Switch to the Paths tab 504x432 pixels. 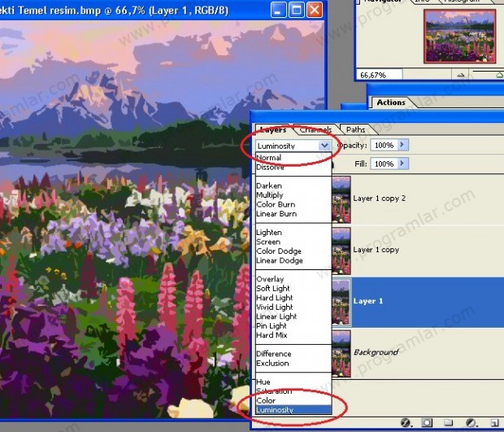[x=355, y=129]
